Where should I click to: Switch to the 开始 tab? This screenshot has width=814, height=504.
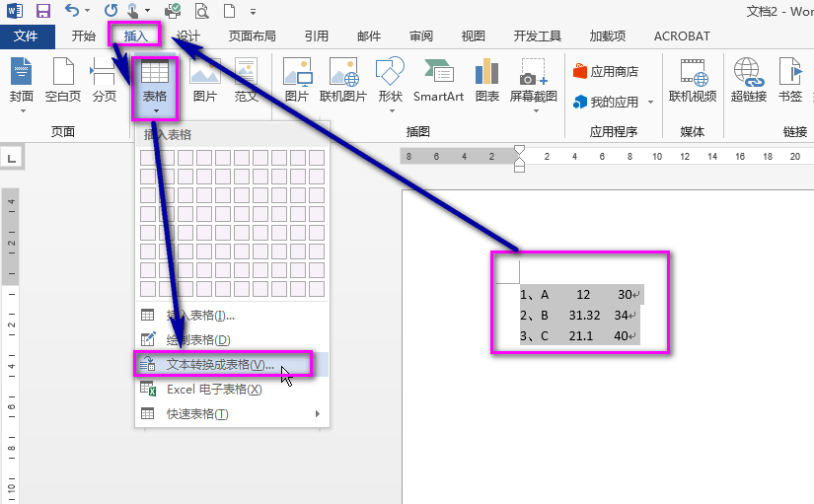84,36
